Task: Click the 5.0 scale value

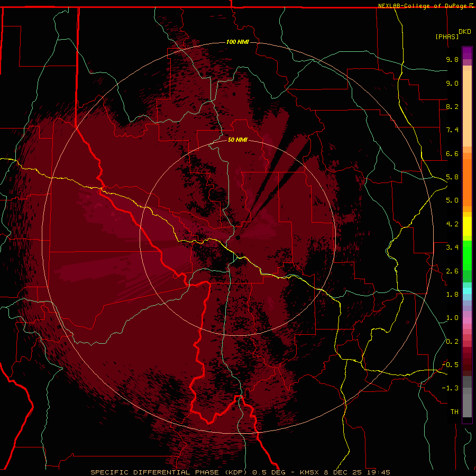Action: coord(452,200)
